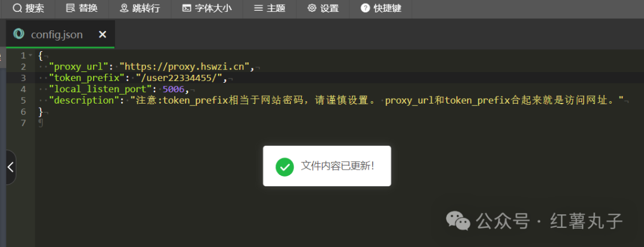Viewport: 644px width, 247px height.
Task: Place cursor in the proxy_url value string
Action: [187, 66]
